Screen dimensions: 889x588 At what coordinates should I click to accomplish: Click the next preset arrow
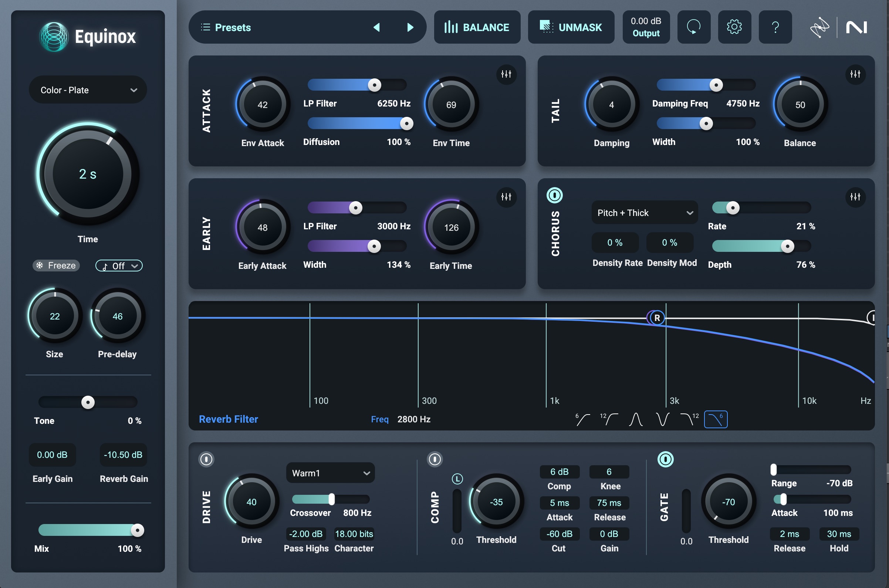tap(410, 27)
